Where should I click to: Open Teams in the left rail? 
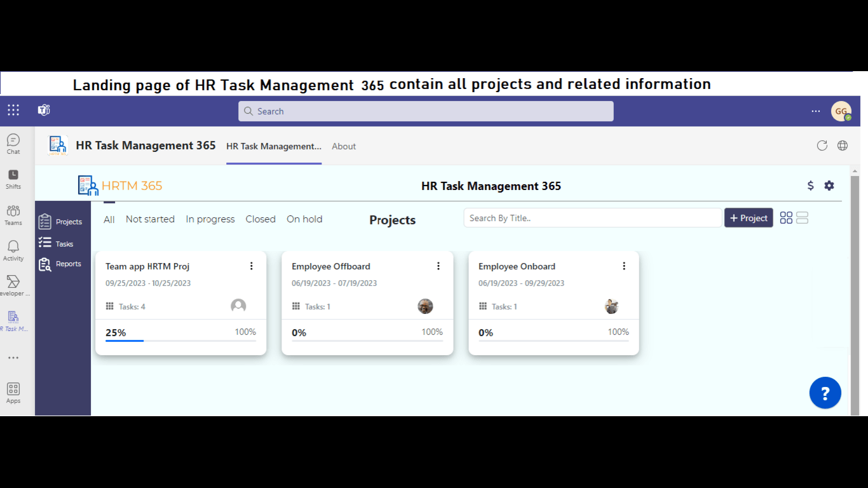click(x=13, y=215)
